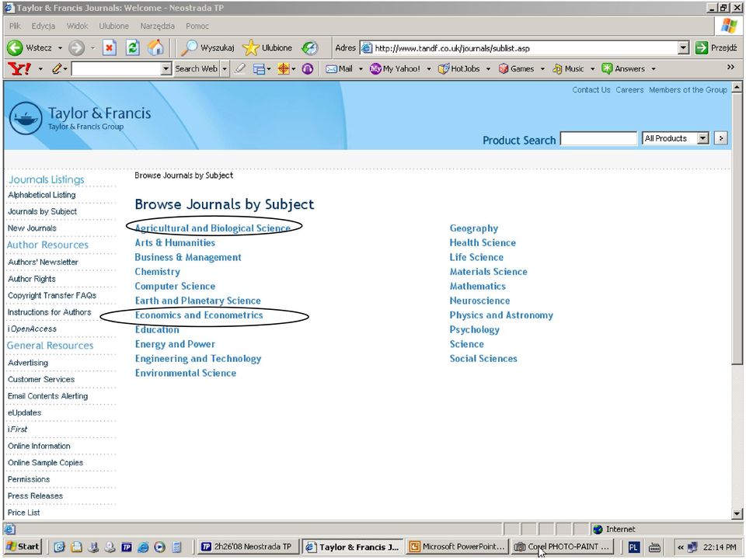This screenshot has height=560, width=746.
Task: Open Answers from the Yahoo toolbar
Action: pyautogui.click(x=623, y=69)
